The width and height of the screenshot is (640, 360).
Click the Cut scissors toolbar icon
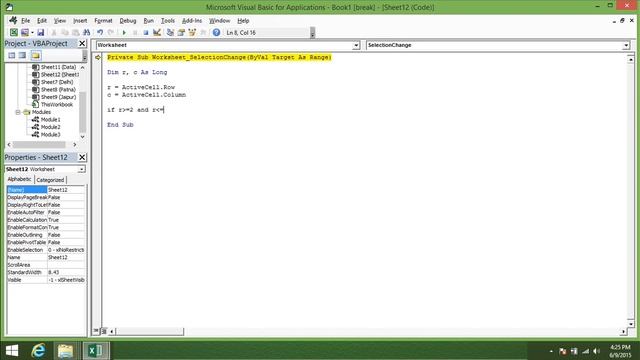point(53,32)
